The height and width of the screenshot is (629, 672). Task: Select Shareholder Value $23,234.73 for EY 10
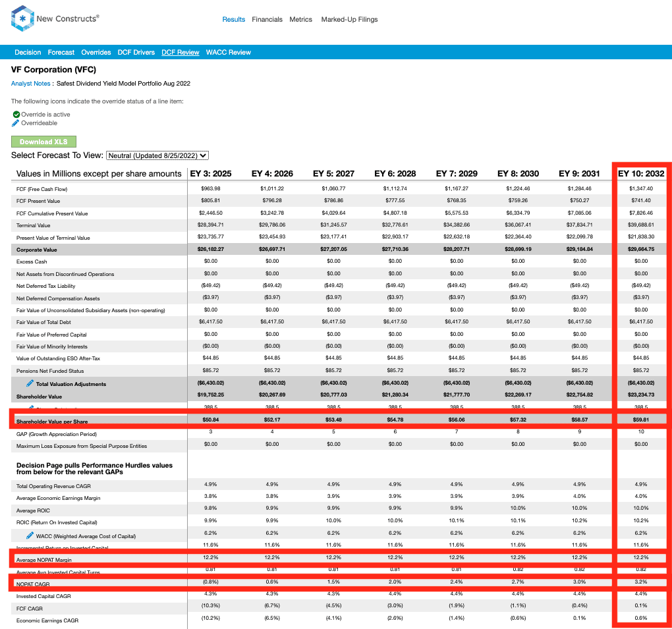point(641,395)
